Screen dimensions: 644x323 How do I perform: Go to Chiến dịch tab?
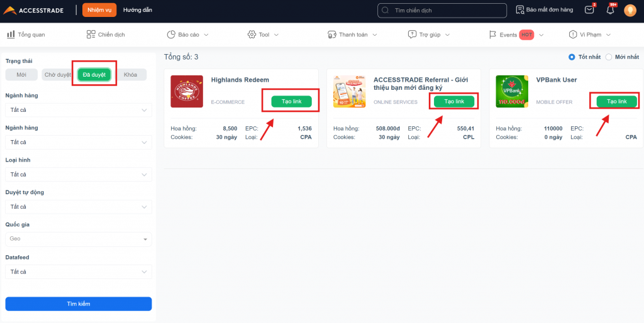(106, 35)
